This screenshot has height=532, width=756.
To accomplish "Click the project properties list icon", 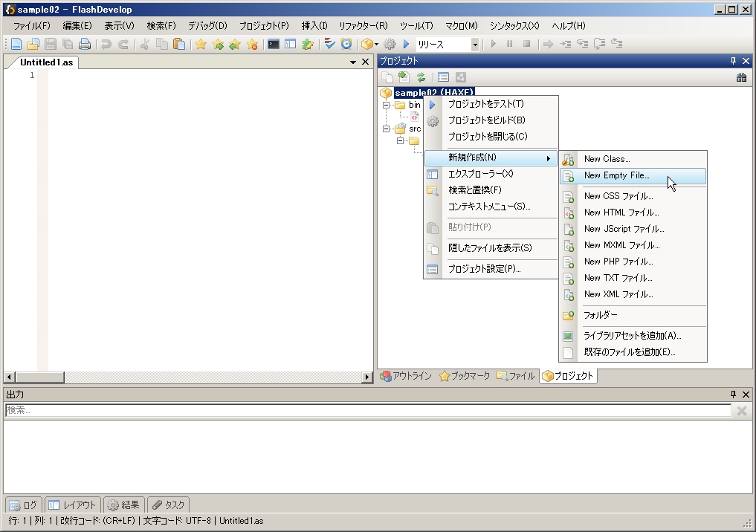I will pos(443,77).
